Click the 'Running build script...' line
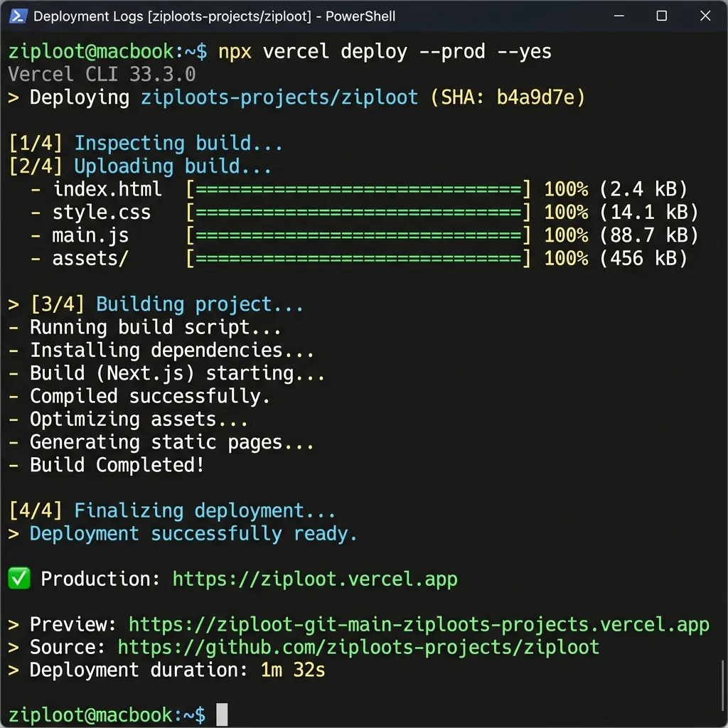 [156, 327]
